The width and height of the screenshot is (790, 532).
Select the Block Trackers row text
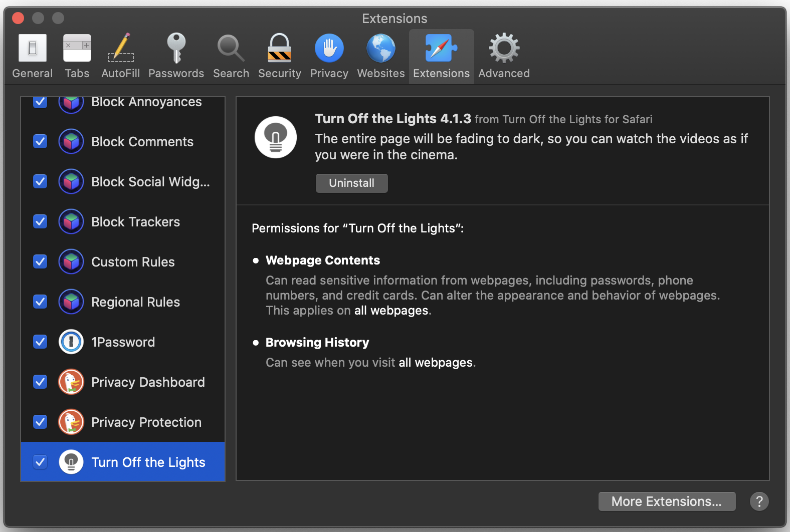[x=135, y=222]
